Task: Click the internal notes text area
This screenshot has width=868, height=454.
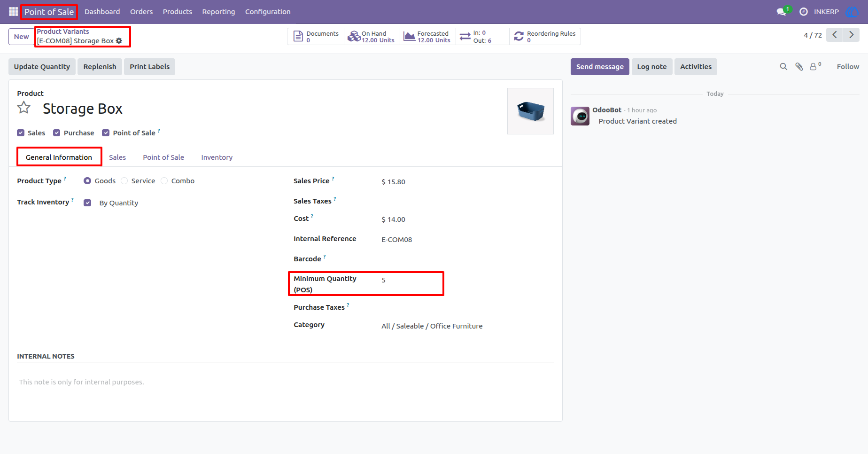Action: tap(285, 382)
